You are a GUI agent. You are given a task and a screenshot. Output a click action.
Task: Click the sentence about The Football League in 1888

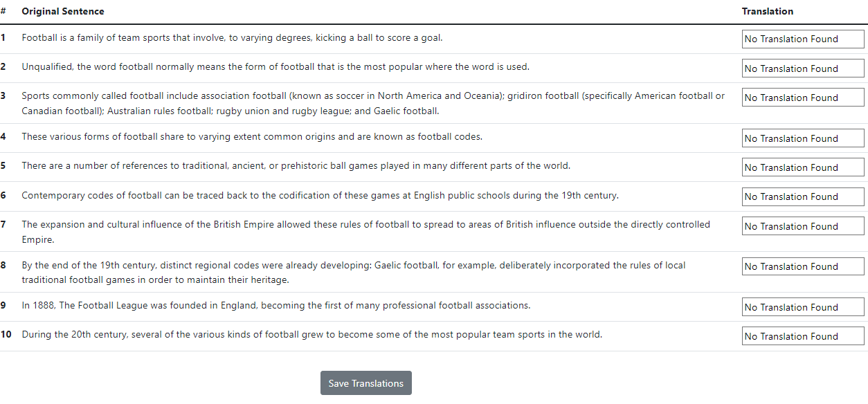pos(276,306)
